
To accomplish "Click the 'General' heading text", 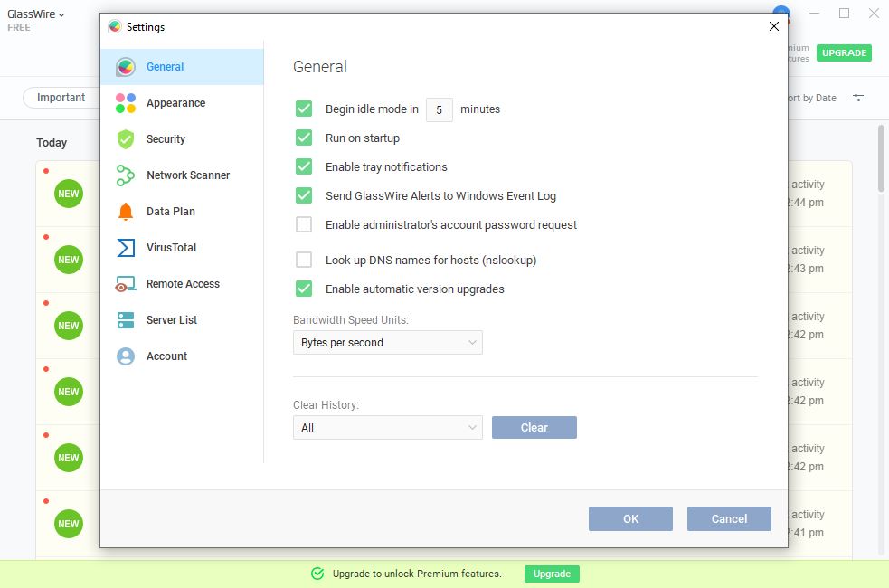I will pyautogui.click(x=320, y=67).
